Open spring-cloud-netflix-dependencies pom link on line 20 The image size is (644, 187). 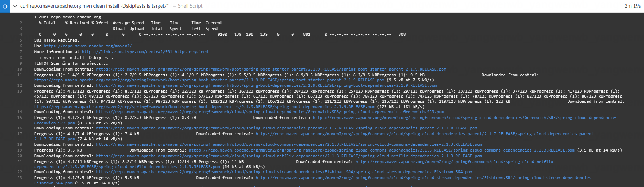point(289,156)
